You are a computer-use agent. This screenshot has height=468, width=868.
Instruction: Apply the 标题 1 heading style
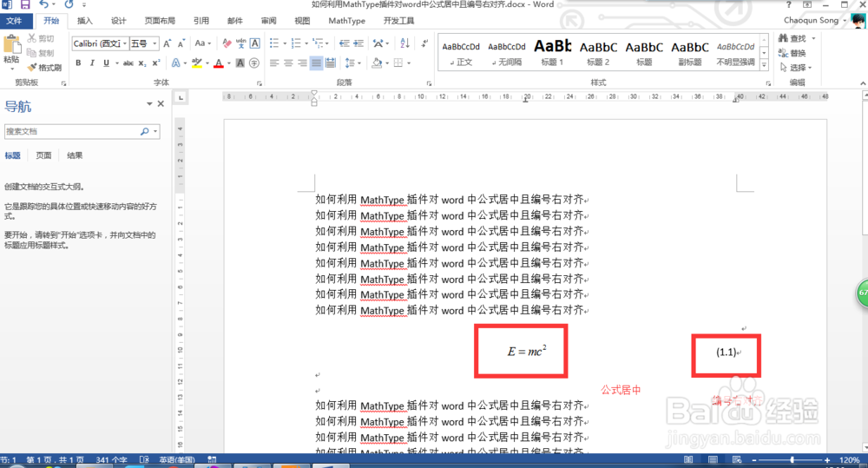[x=552, y=53]
